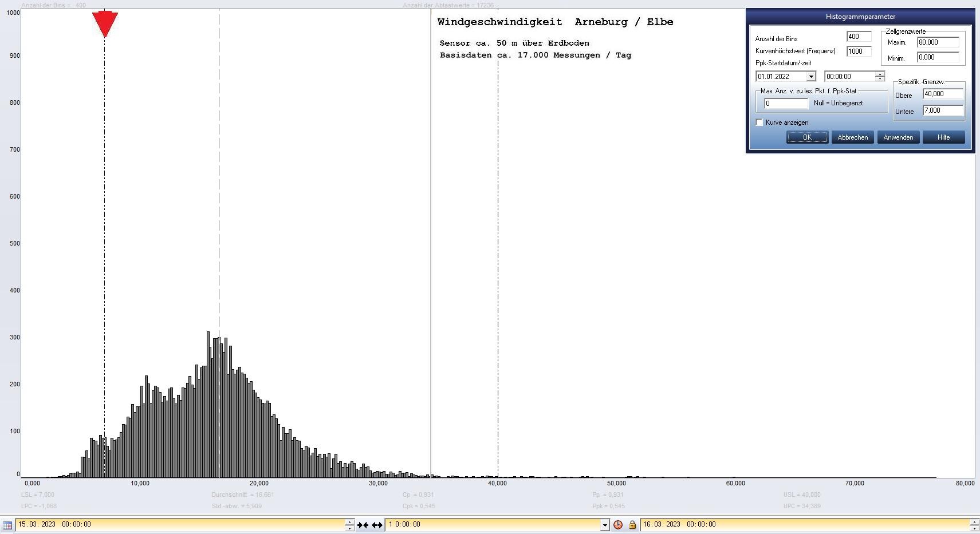Click the Maxim. cell limit field

938,42
